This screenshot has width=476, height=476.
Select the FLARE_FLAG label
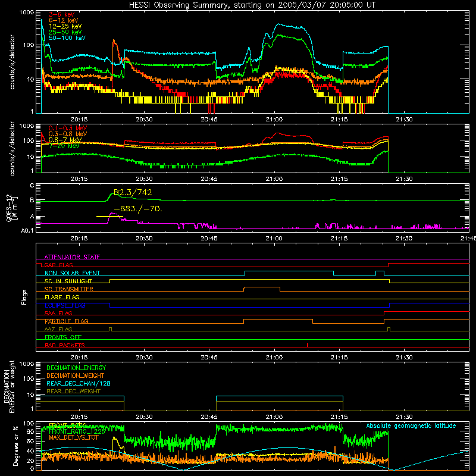pos(62,297)
